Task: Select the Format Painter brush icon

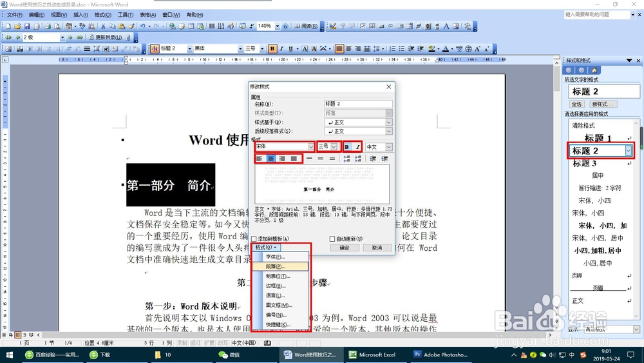Action: 131,26
